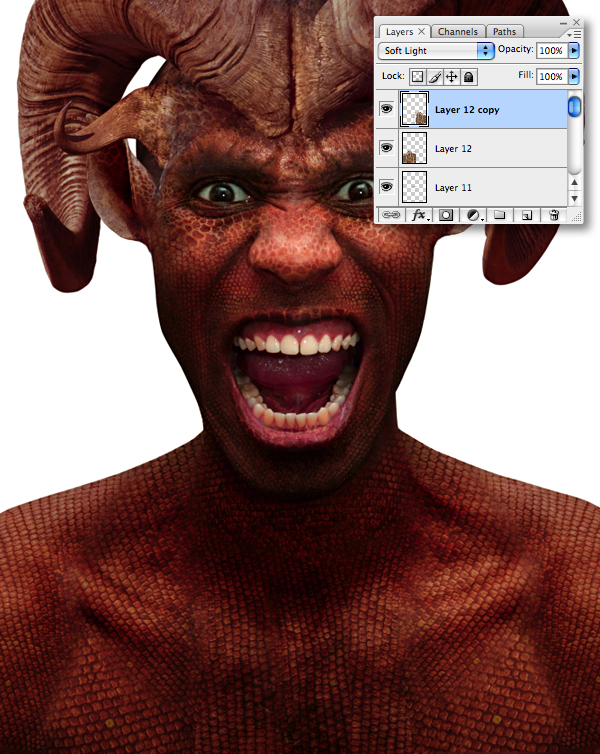Open the Opacity slider arrow
600x754 pixels.
[x=574, y=50]
